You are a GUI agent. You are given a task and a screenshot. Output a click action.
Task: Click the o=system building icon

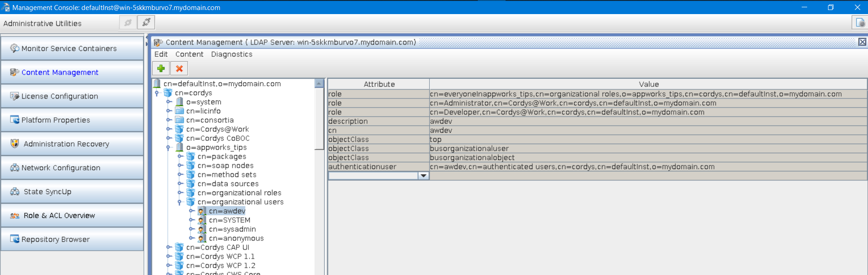coord(179,102)
